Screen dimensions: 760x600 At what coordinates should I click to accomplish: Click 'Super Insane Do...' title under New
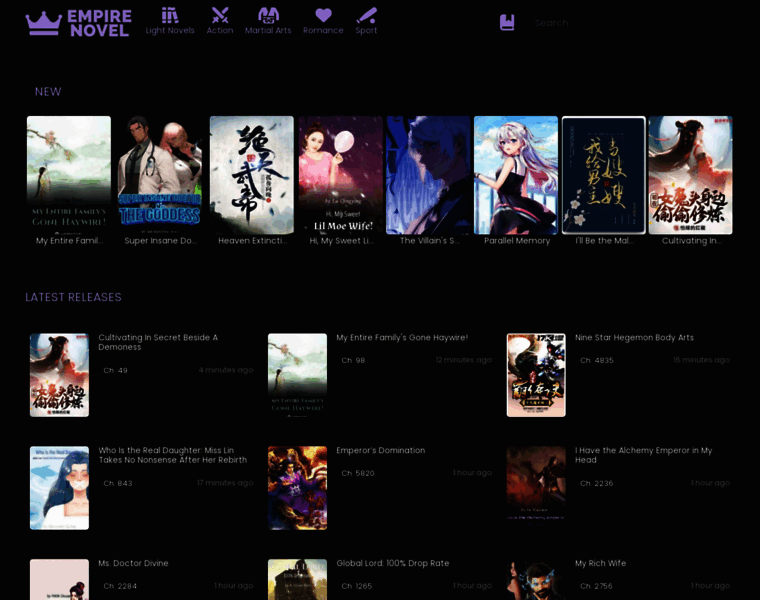[160, 240]
